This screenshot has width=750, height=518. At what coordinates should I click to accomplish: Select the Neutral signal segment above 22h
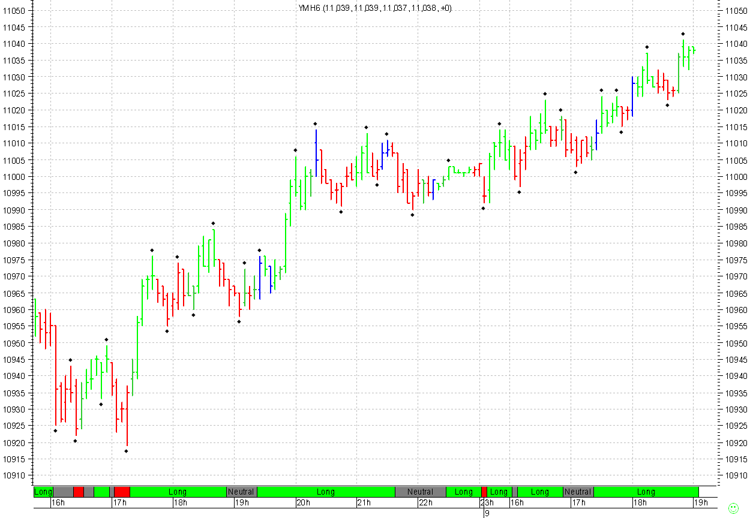click(x=420, y=492)
